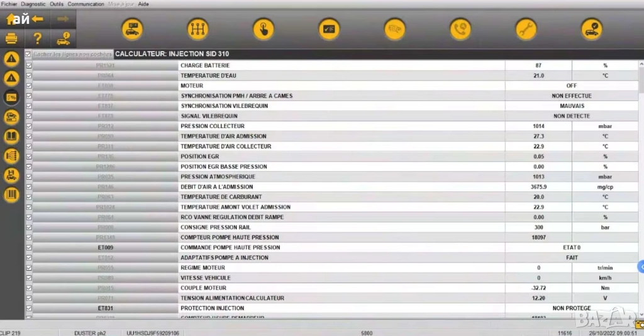
Task: Toggle checkbox for PROTECTION INJECTION row
Action: tap(28, 308)
